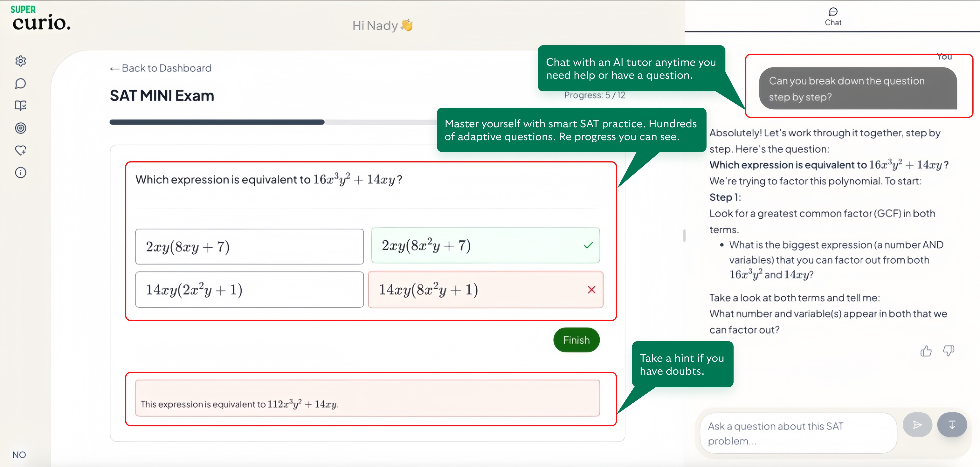Focus the Ask a question input field
Image resolution: width=980 pixels, height=467 pixels.
click(798, 433)
